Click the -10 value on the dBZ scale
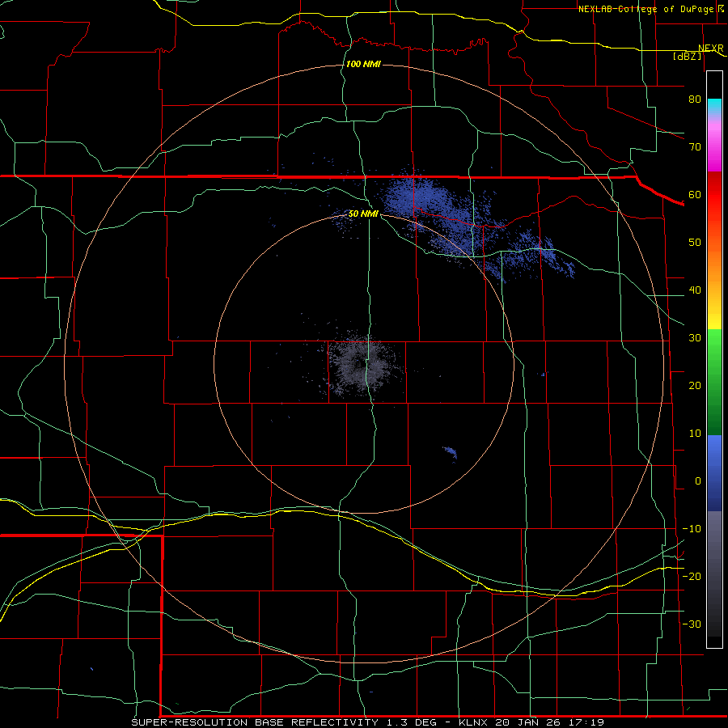The width and height of the screenshot is (728, 728). (692, 529)
